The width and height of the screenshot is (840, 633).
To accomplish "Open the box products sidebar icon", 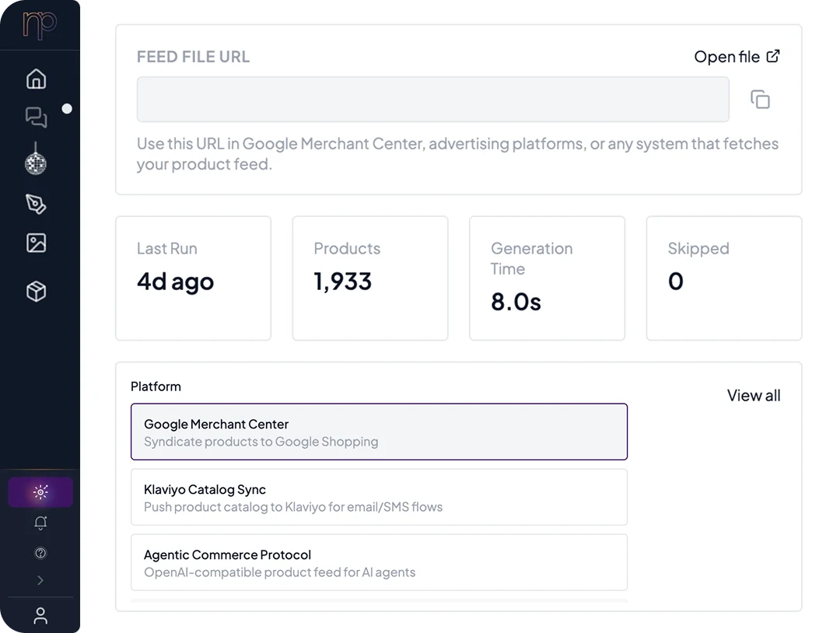I will [x=37, y=292].
